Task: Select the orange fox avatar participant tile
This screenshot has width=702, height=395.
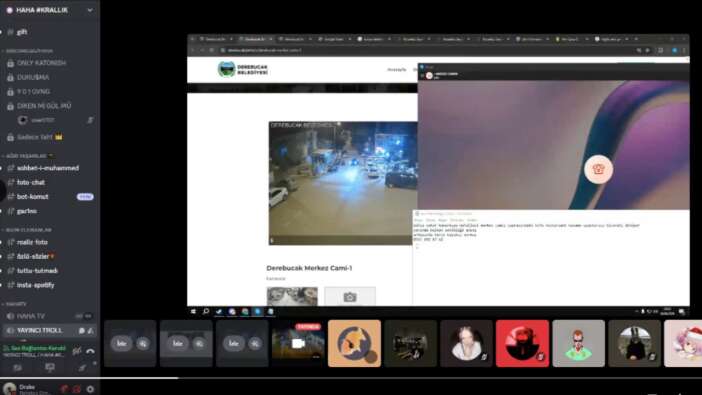Action: [x=354, y=343]
